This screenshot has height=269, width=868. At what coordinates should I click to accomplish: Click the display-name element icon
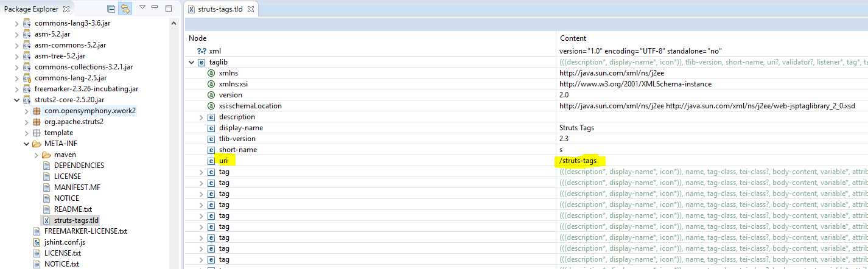point(211,128)
